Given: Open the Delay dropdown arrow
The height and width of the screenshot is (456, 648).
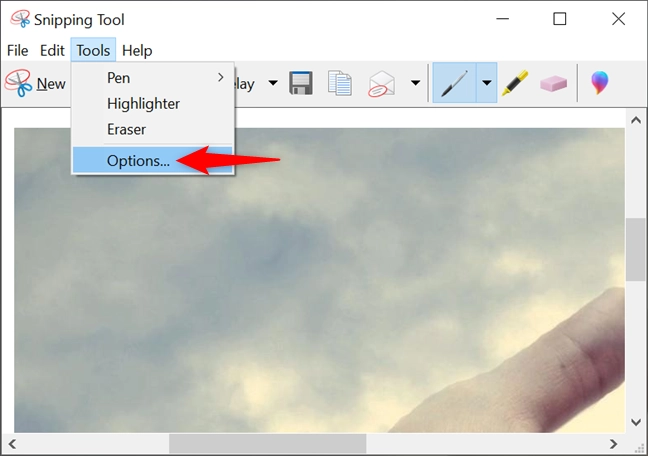Looking at the screenshot, I should [273, 83].
